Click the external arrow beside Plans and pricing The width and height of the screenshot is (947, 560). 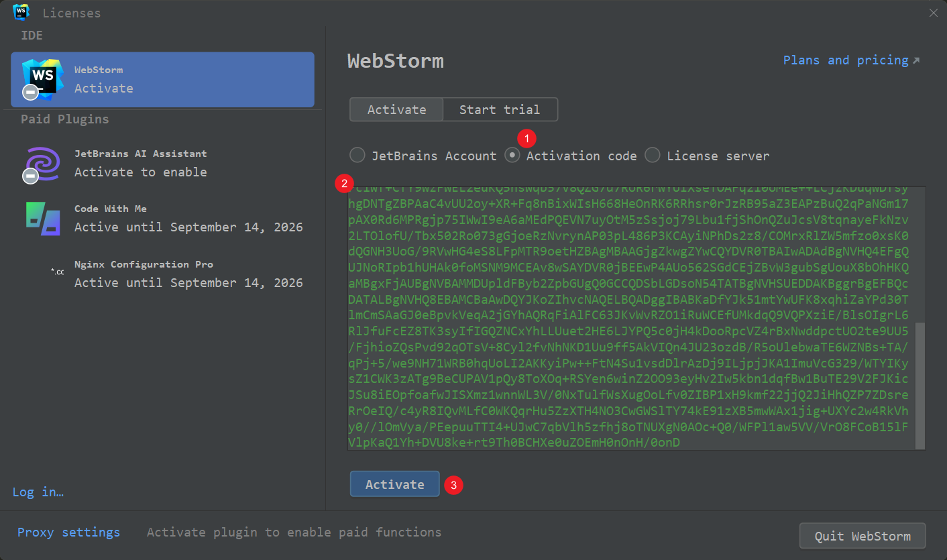click(x=916, y=60)
